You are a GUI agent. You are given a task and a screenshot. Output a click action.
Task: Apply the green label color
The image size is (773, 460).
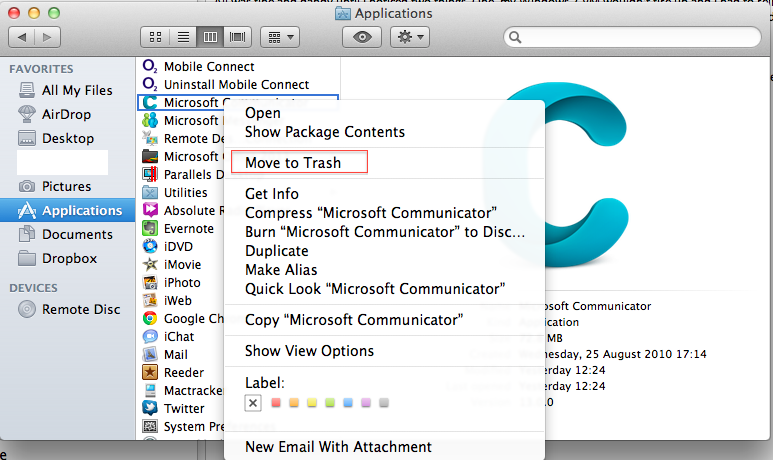(x=330, y=403)
